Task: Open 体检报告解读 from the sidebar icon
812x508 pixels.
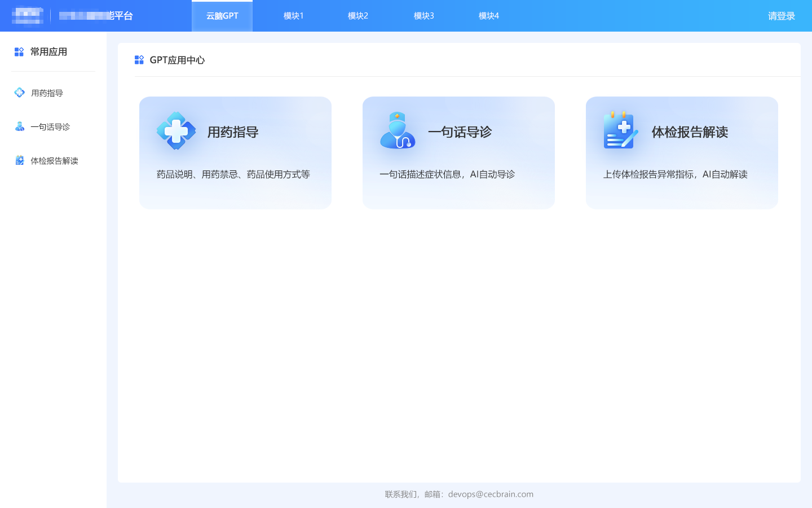Action: (19, 160)
